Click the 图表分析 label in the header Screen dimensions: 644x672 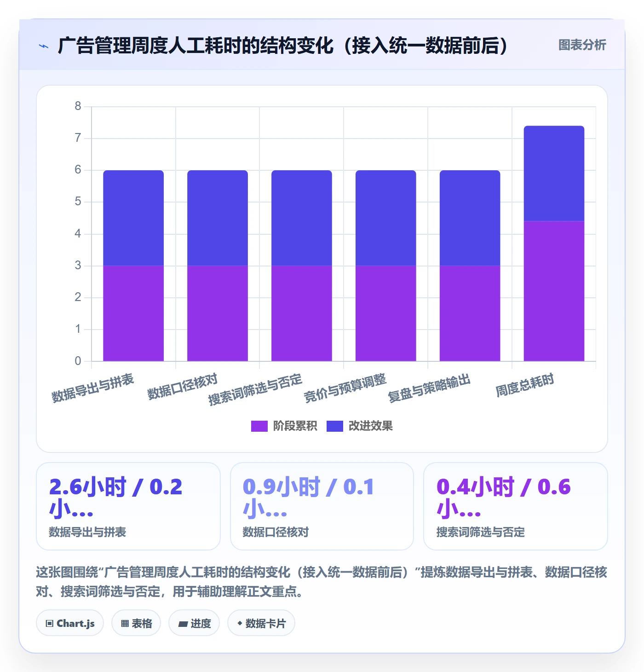tap(582, 45)
